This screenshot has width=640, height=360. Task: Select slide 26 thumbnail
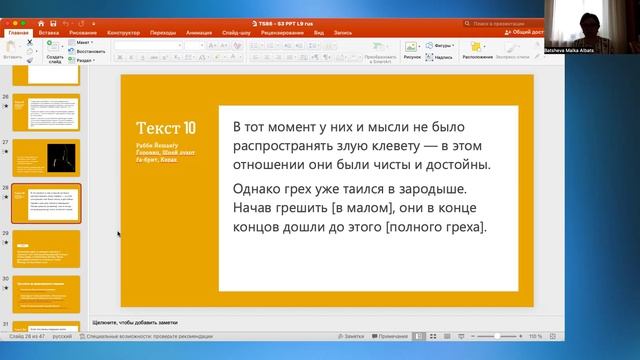(46, 113)
